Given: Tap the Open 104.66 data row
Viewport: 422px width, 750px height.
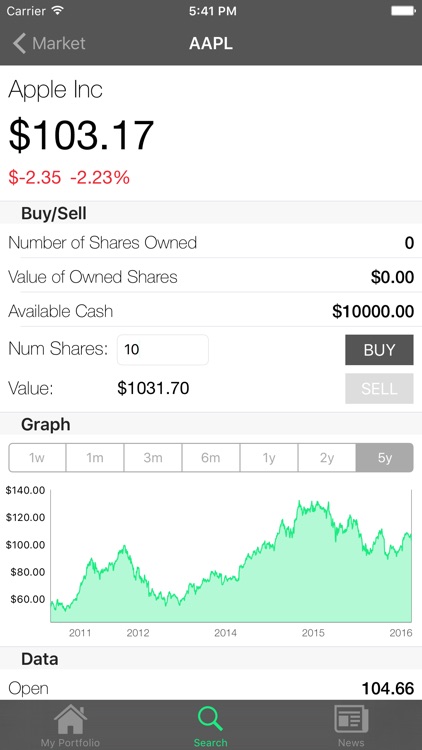Looking at the screenshot, I should (x=211, y=688).
